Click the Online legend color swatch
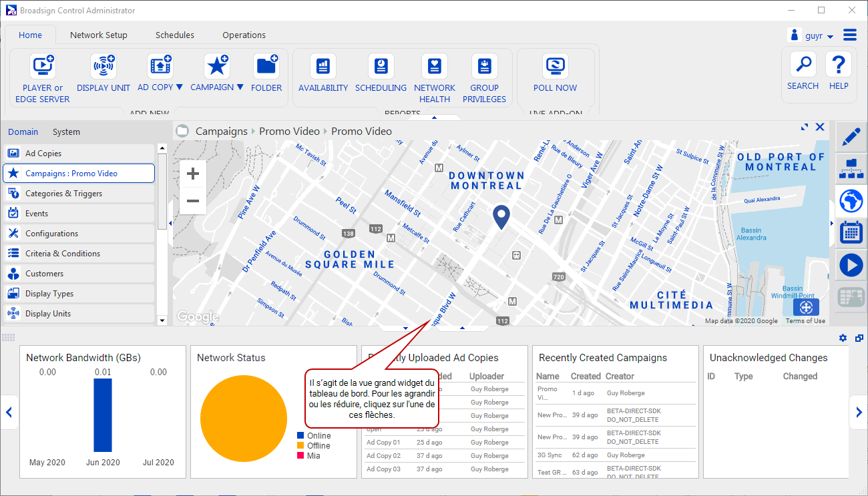 pyautogui.click(x=300, y=436)
